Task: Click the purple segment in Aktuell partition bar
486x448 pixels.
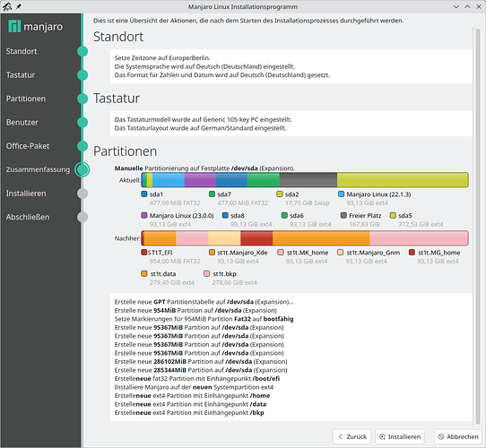Action: tap(200, 180)
